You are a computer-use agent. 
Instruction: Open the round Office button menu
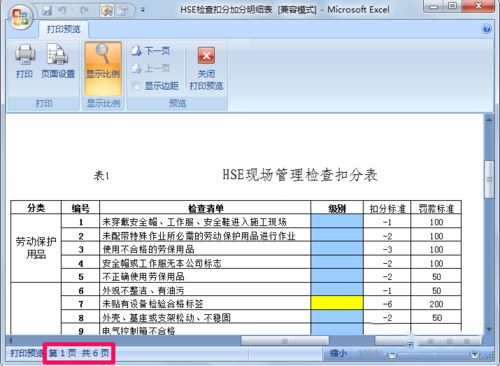pyautogui.click(x=21, y=17)
